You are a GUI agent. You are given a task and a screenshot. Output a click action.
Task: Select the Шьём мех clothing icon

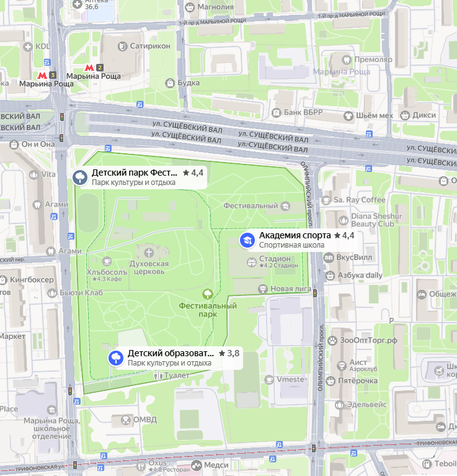[x=348, y=116]
